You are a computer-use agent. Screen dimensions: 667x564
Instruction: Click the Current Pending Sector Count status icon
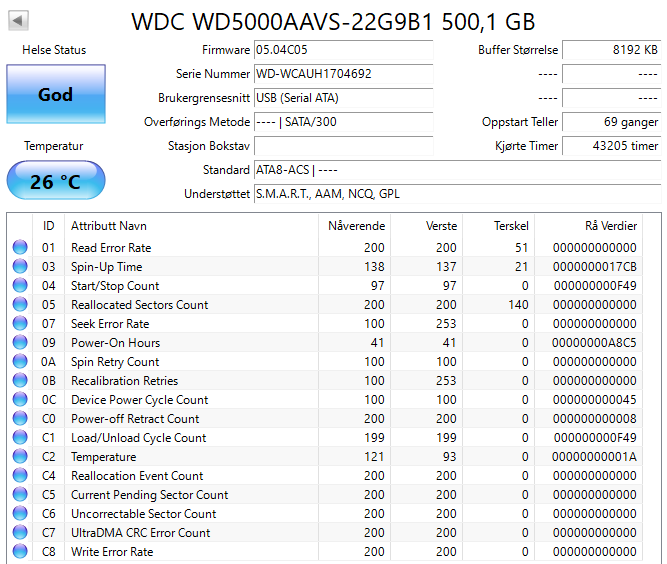(x=19, y=495)
